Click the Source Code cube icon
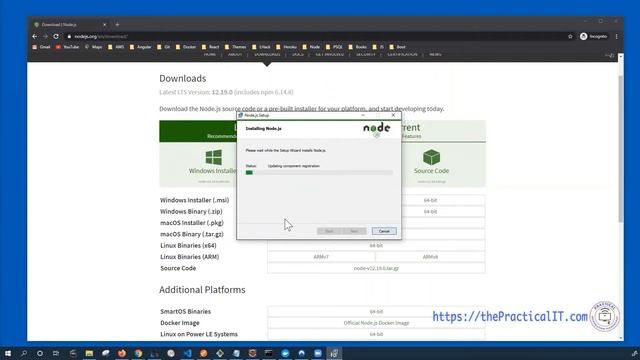640x360 pixels. coord(431,157)
